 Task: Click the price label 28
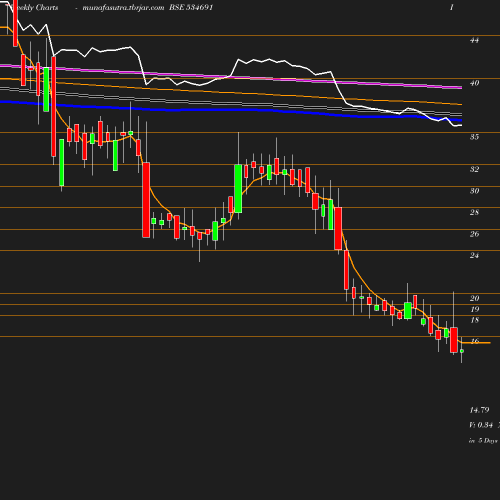(474, 212)
